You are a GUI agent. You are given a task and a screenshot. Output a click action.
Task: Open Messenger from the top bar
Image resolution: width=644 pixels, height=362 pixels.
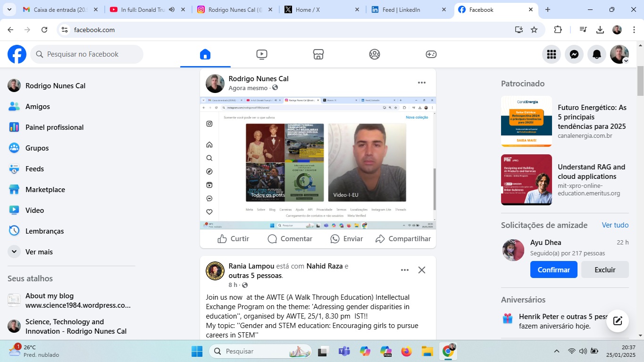[574, 54]
